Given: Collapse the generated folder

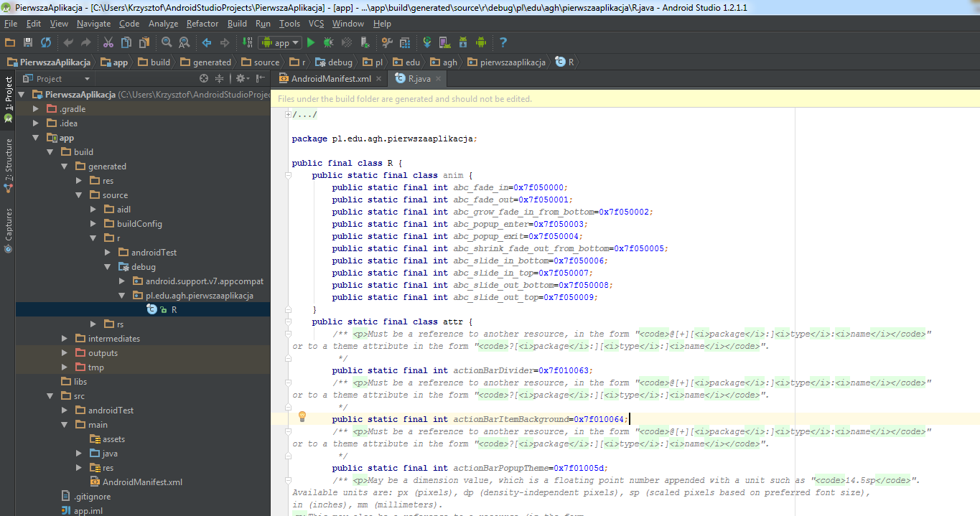Looking at the screenshot, I should [64, 166].
